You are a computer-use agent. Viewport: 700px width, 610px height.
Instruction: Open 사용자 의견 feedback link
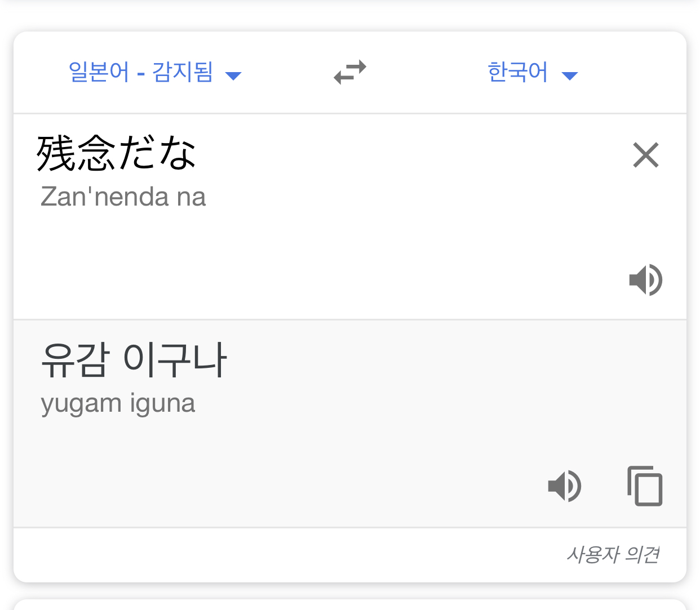click(x=613, y=555)
